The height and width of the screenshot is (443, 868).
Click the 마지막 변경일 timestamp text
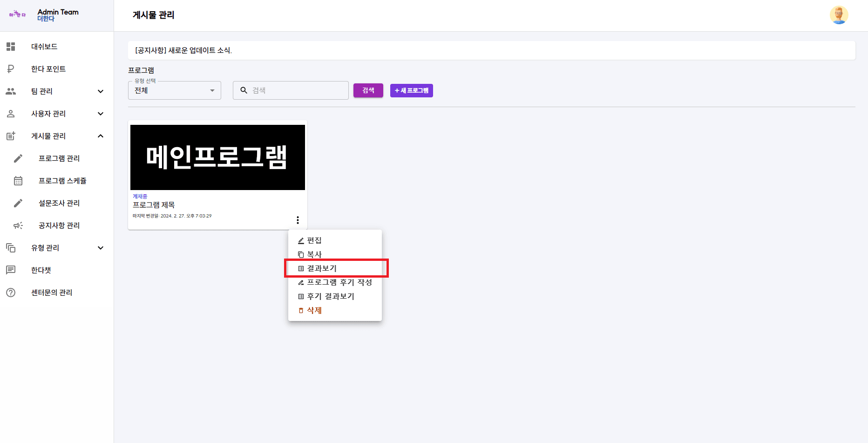172,216
